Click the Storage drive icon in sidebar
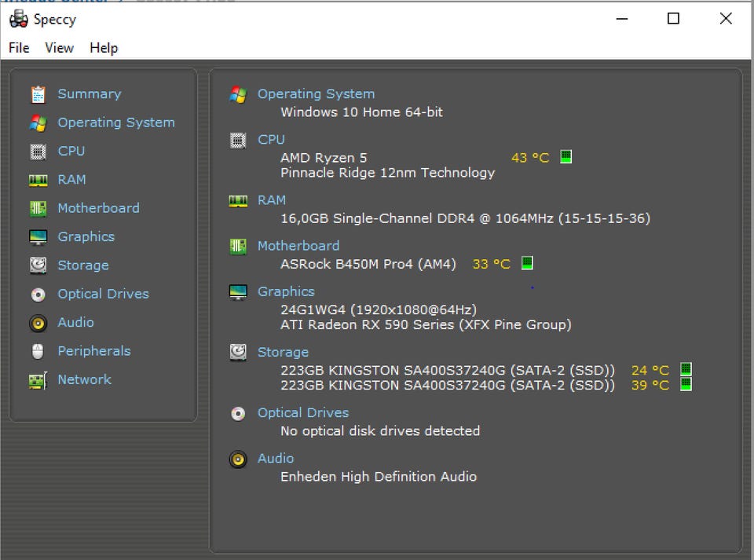The image size is (754, 560). pyautogui.click(x=38, y=265)
